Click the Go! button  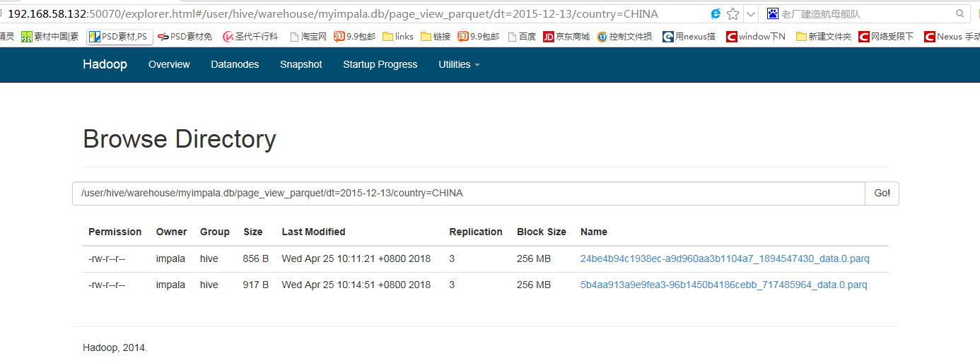click(x=882, y=194)
